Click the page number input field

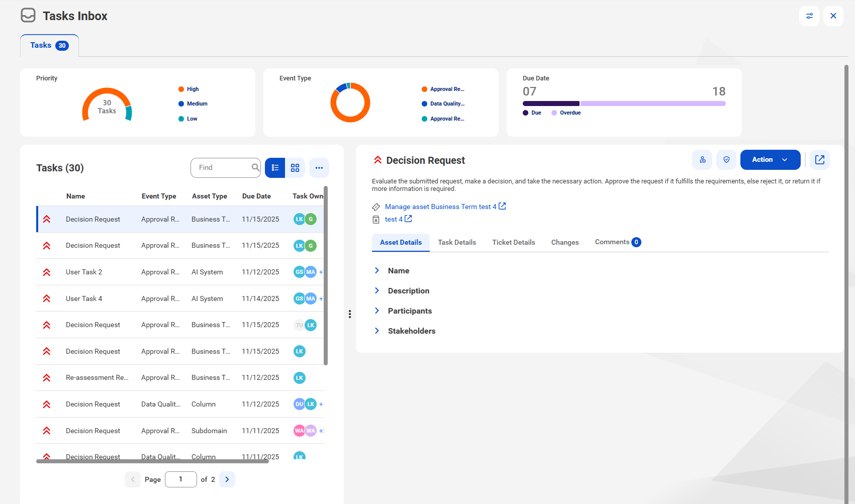[181, 479]
